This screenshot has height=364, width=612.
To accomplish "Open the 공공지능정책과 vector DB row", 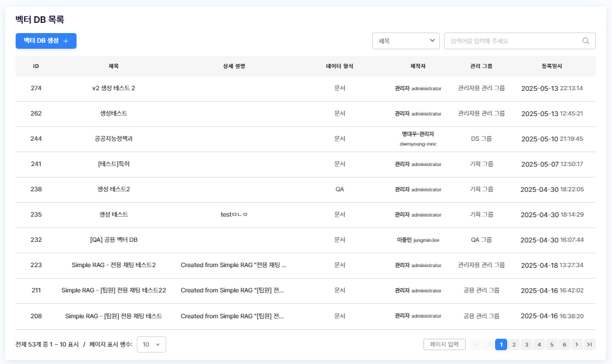I will tap(113, 138).
